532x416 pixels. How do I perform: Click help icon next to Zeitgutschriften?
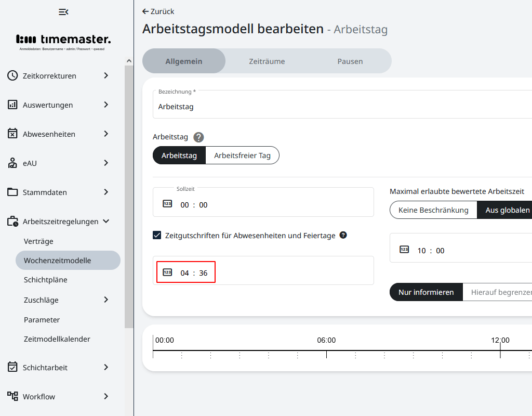(x=343, y=235)
